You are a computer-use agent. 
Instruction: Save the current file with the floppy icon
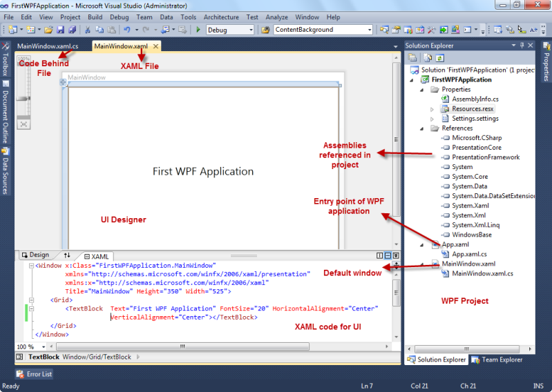61,30
